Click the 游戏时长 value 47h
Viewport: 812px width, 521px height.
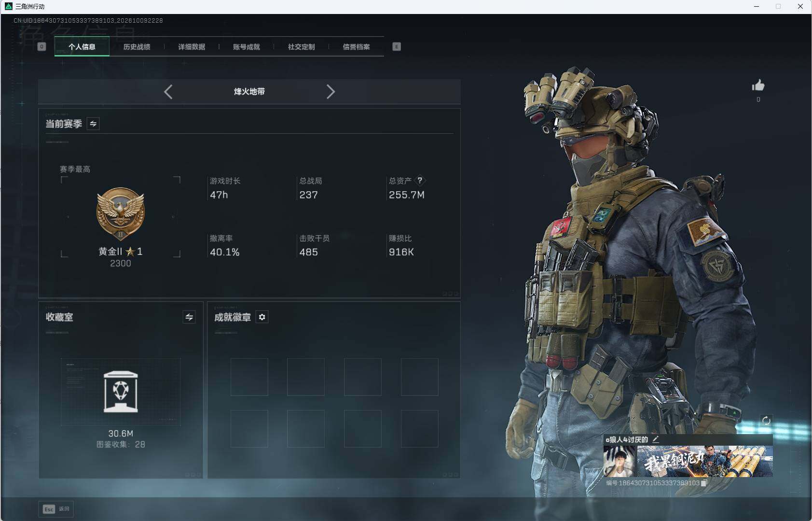pos(219,195)
